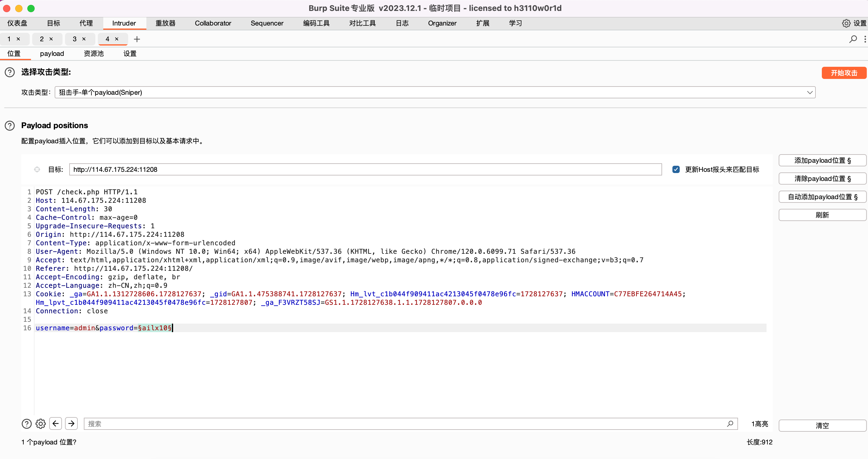Click the help icon beside attack type heading
This screenshot has width=868, height=459.
10,72
